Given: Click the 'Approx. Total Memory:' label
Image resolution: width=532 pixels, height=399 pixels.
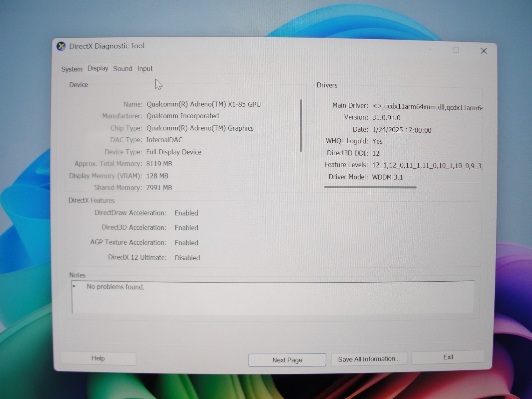Looking at the screenshot, I should tap(108, 164).
